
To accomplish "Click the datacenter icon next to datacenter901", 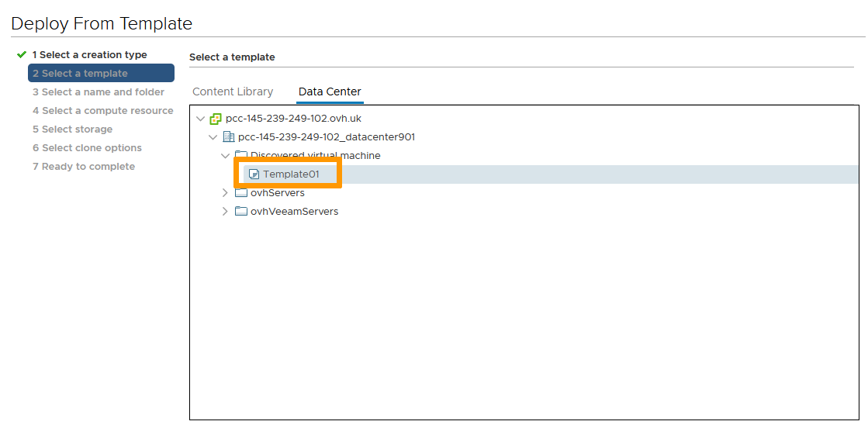I will click(228, 137).
